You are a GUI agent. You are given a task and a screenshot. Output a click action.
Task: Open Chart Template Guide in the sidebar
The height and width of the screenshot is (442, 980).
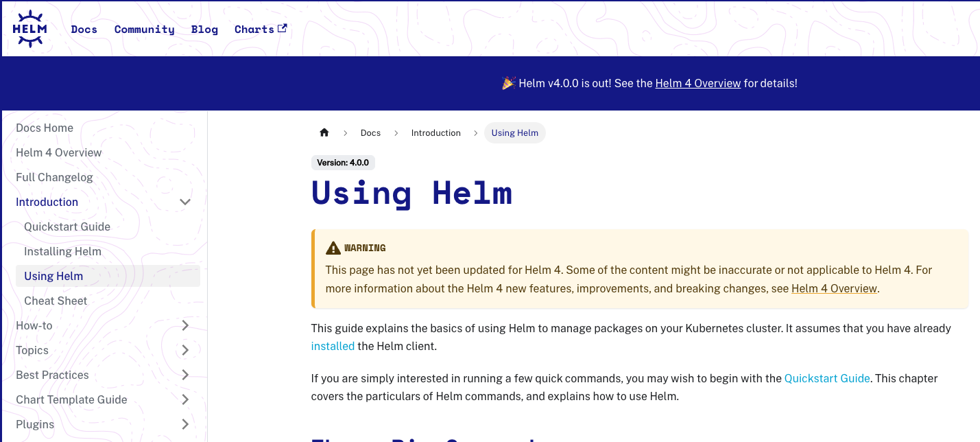(x=72, y=399)
